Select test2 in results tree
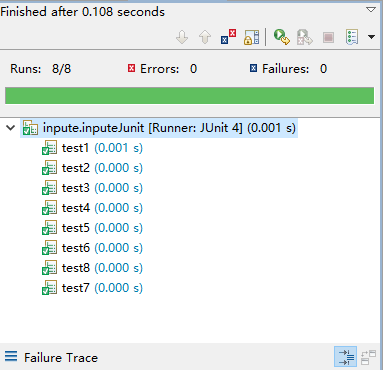Screen dimensions: 383x370 (x=92, y=168)
